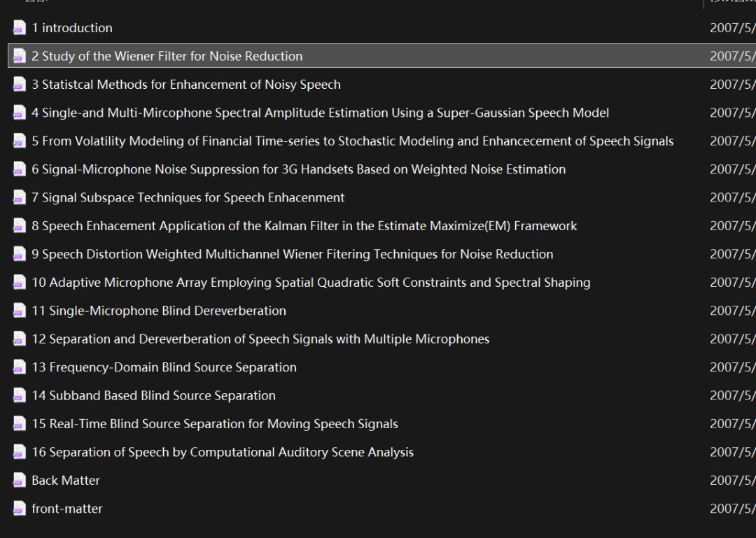
Task: Click the modified date of 16 Separation of Speech
Action: tap(733, 452)
